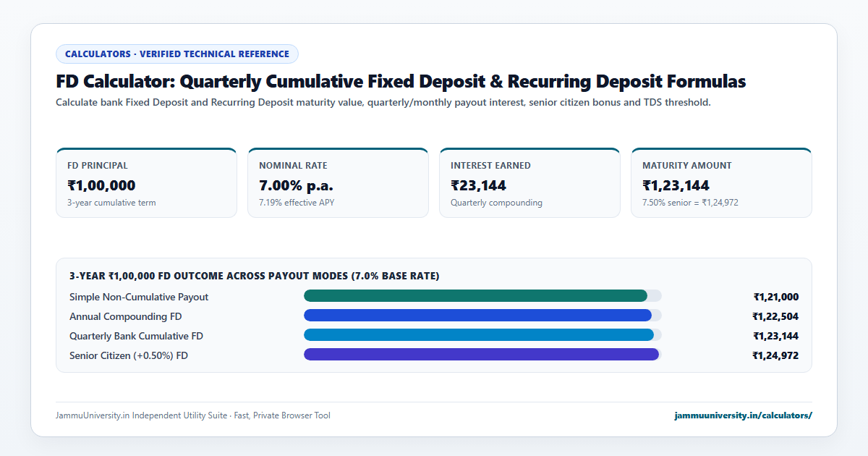The image size is (868, 456).
Task: Click the ₹1,21,000 payout value
Action: (776, 297)
